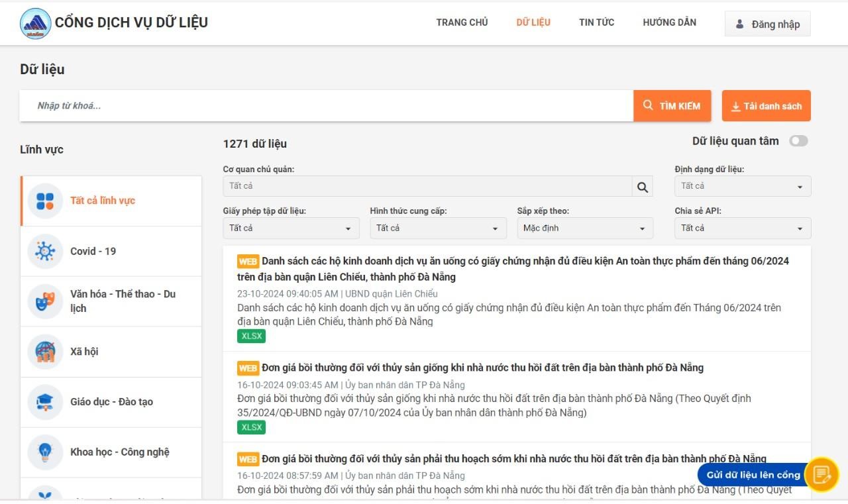Open the TIN TỨC menu
Image resolution: width=848 pixels, height=504 pixels.
(596, 23)
